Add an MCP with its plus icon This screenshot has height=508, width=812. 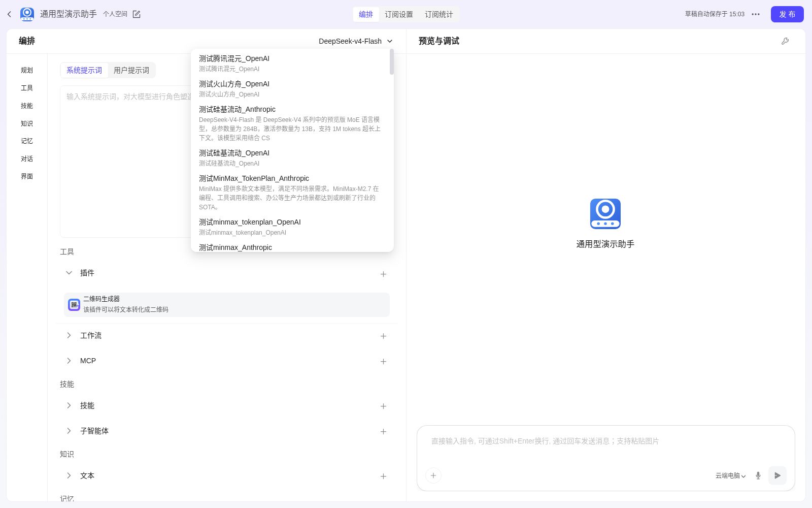pos(383,361)
